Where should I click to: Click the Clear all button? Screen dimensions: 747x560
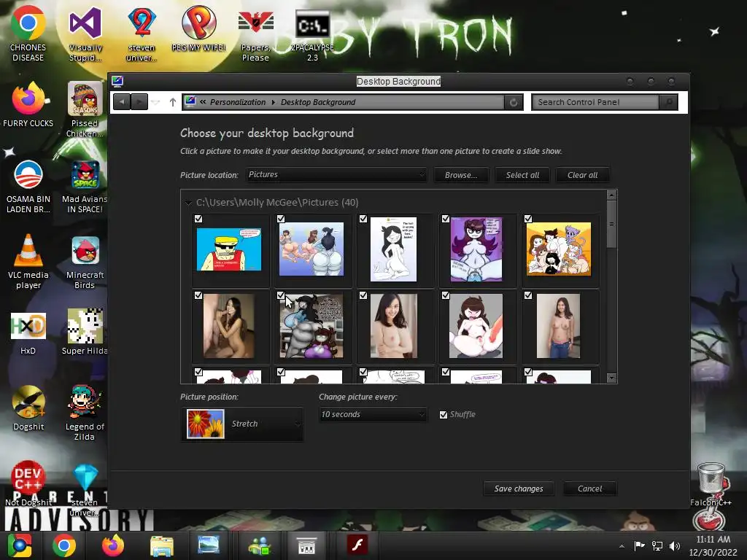(582, 175)
